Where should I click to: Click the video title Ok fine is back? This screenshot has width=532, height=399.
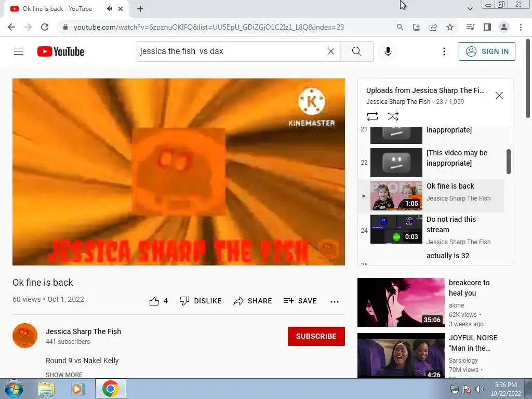pyautogui.click(x=43, y=282)
